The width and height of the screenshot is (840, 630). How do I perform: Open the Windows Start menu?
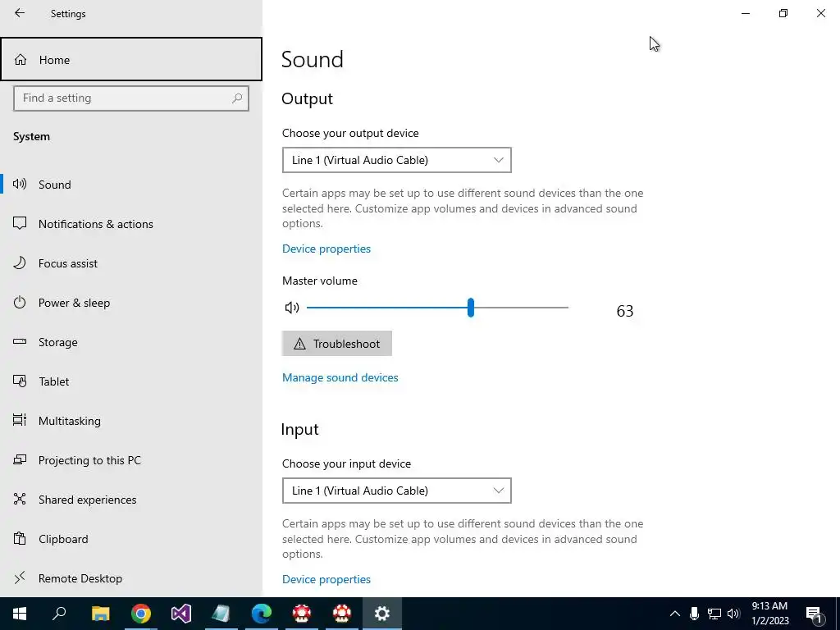(20, 614)
